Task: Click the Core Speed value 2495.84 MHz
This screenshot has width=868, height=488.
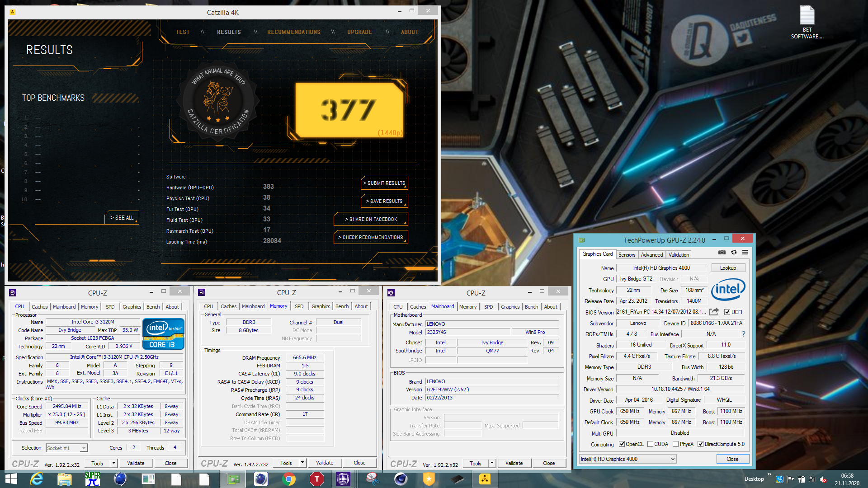Action: (x=67, y=406)
